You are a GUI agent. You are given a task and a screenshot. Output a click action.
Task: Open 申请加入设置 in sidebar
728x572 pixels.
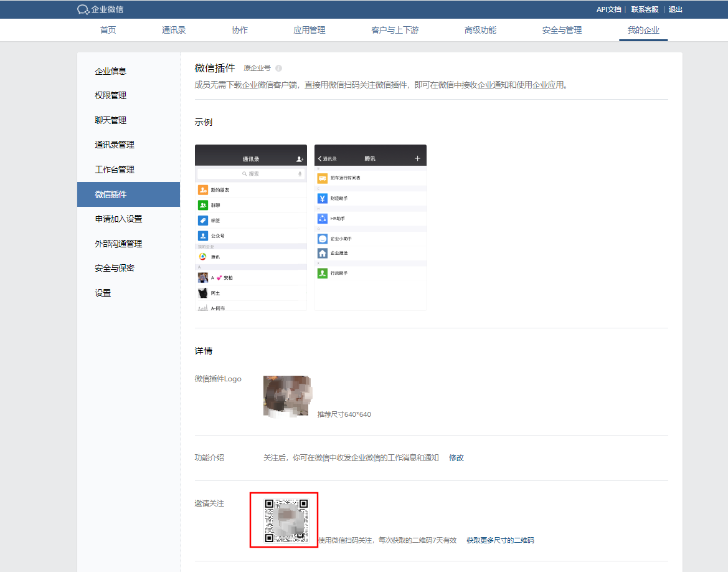[129, 219]
